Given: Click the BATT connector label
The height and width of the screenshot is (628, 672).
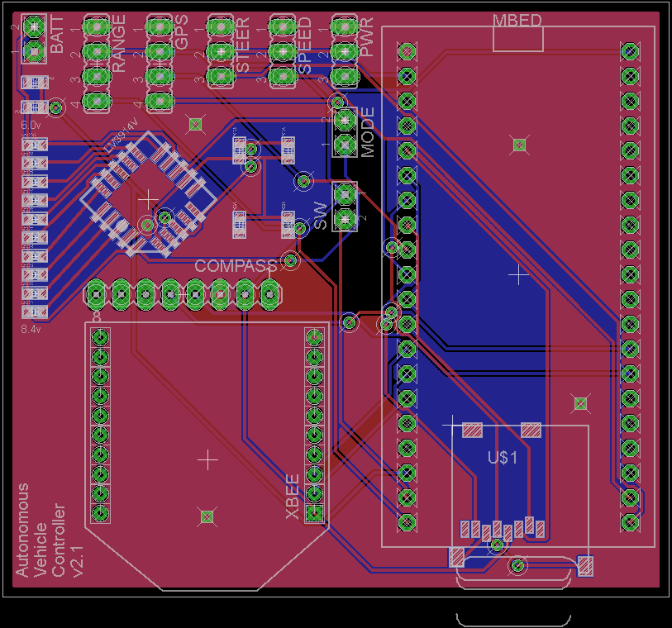Looking at the screenshot, I should tap(57, 37).
